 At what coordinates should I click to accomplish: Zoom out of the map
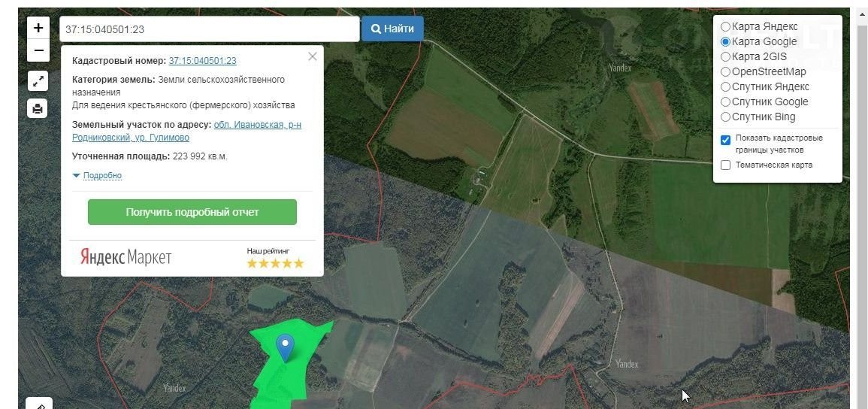pos(38,51)
